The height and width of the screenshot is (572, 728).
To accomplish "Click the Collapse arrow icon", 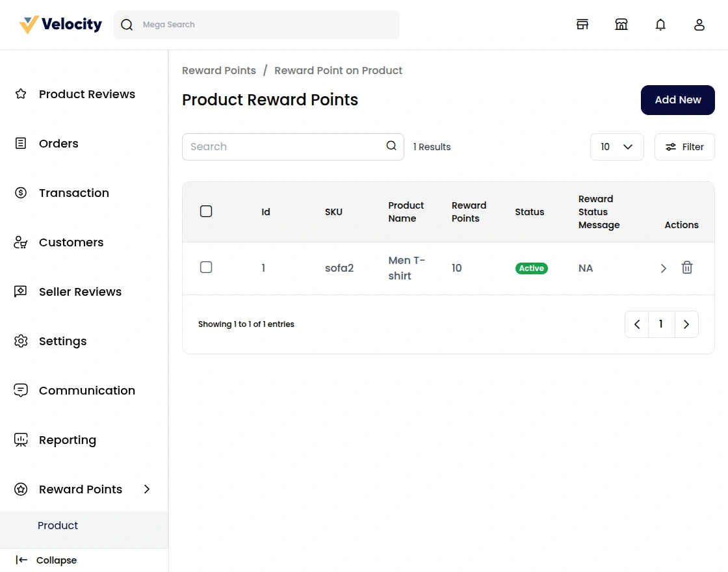I will 22,560.
